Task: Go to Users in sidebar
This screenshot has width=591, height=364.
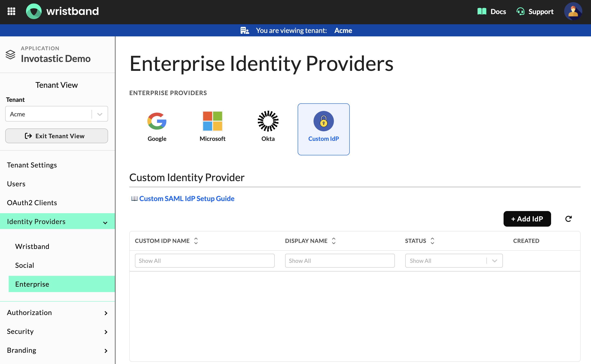Action: [x=16, y=184]
